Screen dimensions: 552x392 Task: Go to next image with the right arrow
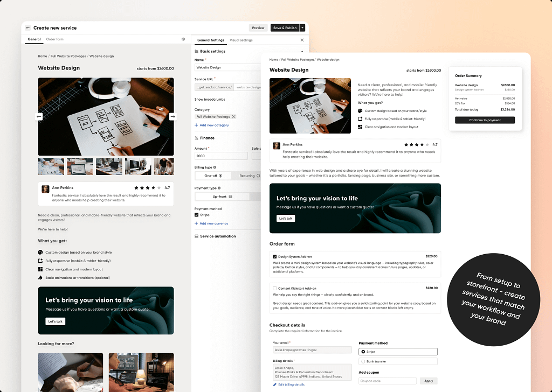(x=172, y=116)
